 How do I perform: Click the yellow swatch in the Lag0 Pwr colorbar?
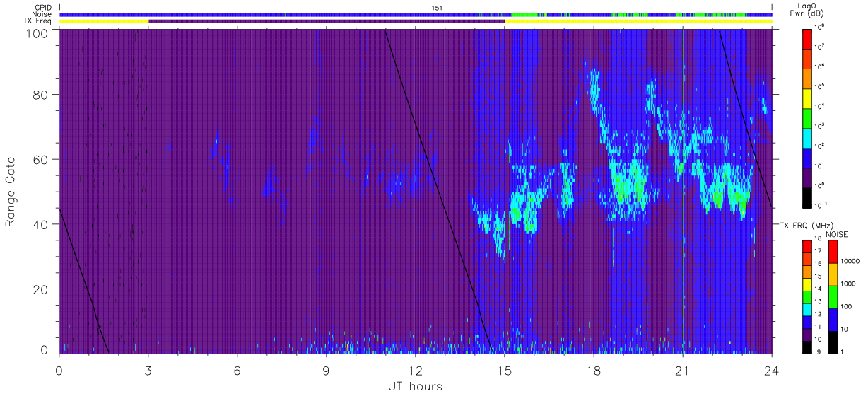[807, 98]
